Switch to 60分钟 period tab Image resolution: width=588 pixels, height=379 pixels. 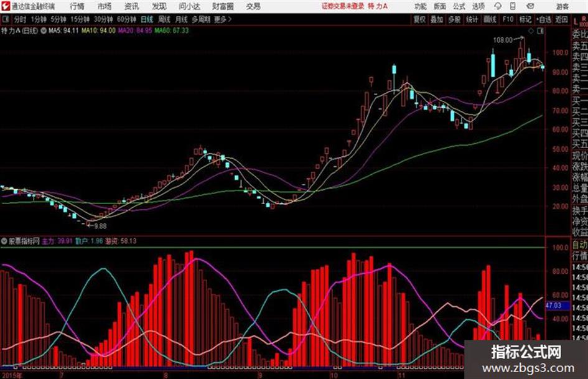click(x=126, y=19)
